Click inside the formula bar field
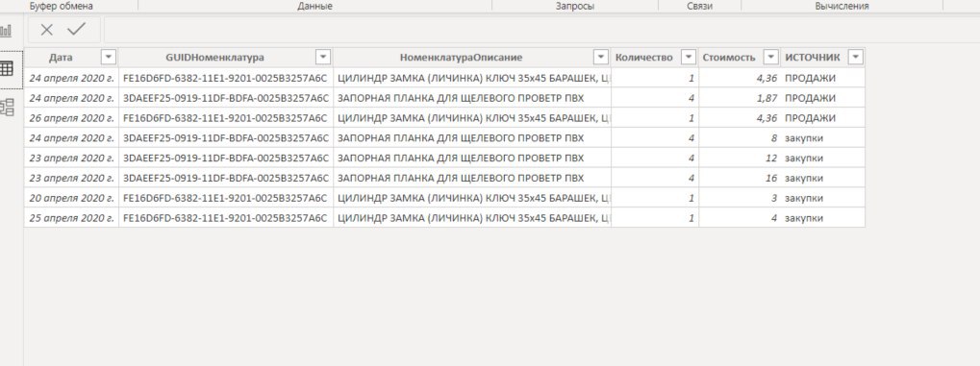Image resolution: width=980 pixels, height=366 pixels. tap(541, 30)
